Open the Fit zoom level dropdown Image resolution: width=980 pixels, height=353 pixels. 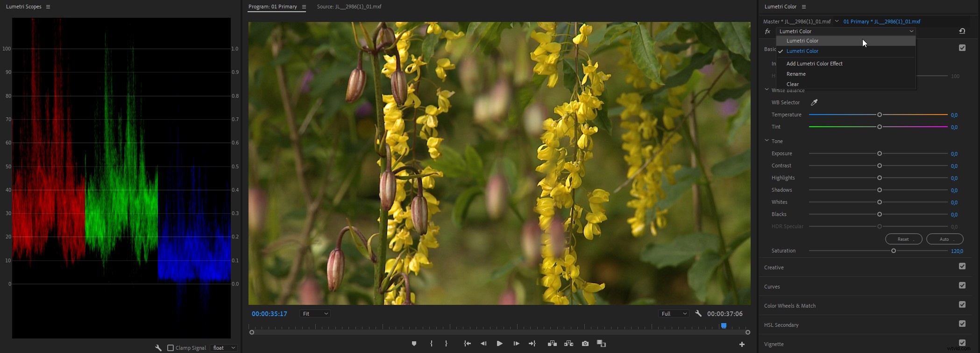click(x=315, y=314)
